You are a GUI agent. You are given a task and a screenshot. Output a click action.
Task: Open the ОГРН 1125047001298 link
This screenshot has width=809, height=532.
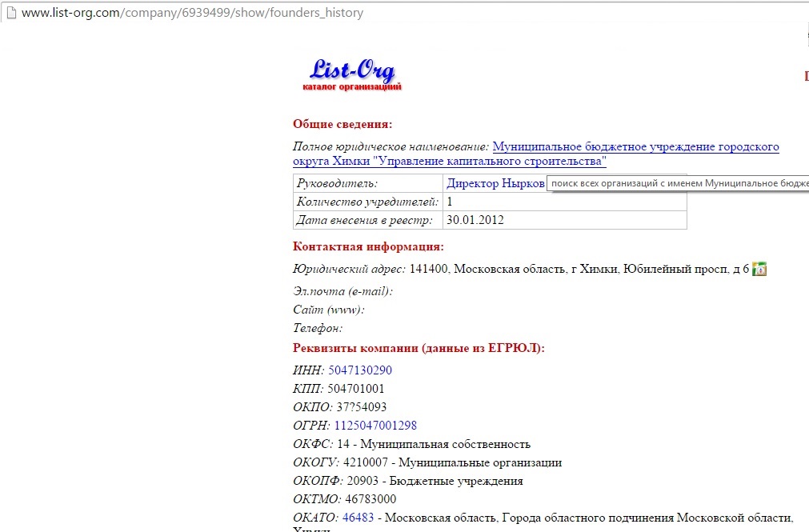(x=375, y=425)
